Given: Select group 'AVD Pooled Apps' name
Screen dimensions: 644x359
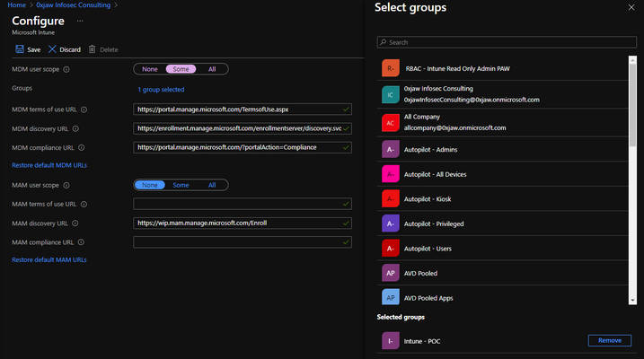Looking at the screenshot, I should click(x=428, y=298).
